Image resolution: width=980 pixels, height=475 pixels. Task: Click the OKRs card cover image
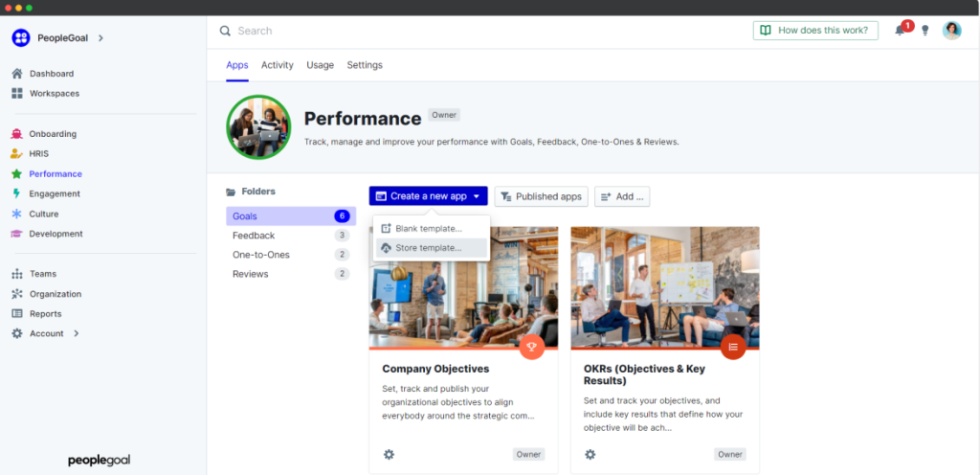point(665,287)
